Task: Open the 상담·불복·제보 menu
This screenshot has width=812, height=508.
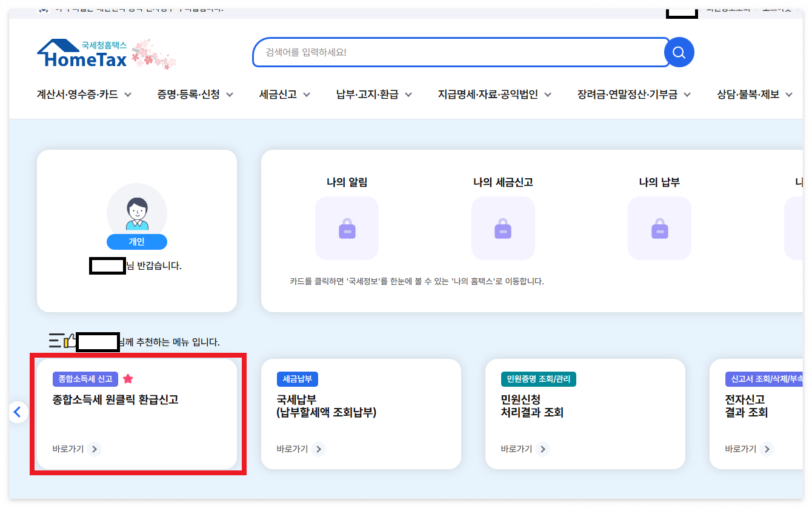Action: point(748,95)
